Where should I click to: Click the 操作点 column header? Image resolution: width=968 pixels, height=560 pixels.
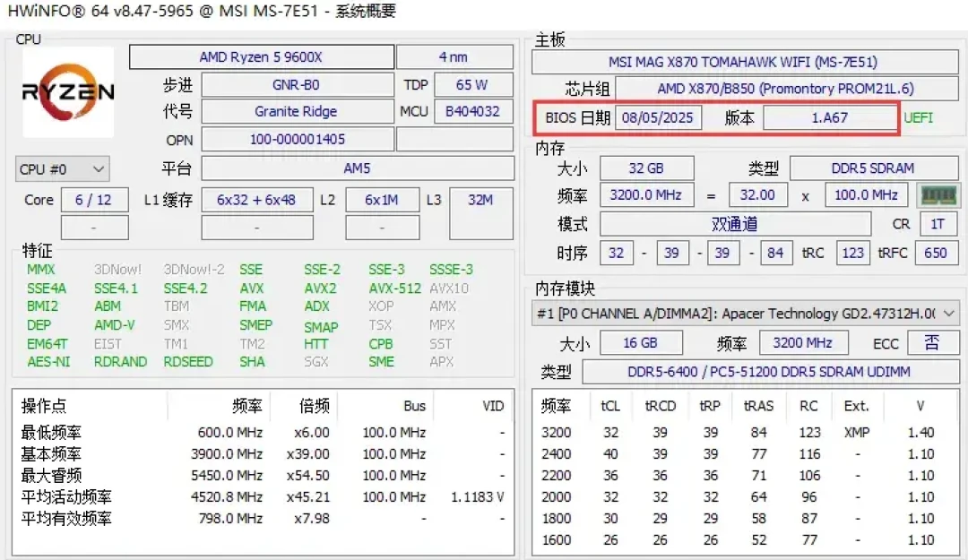43,406
